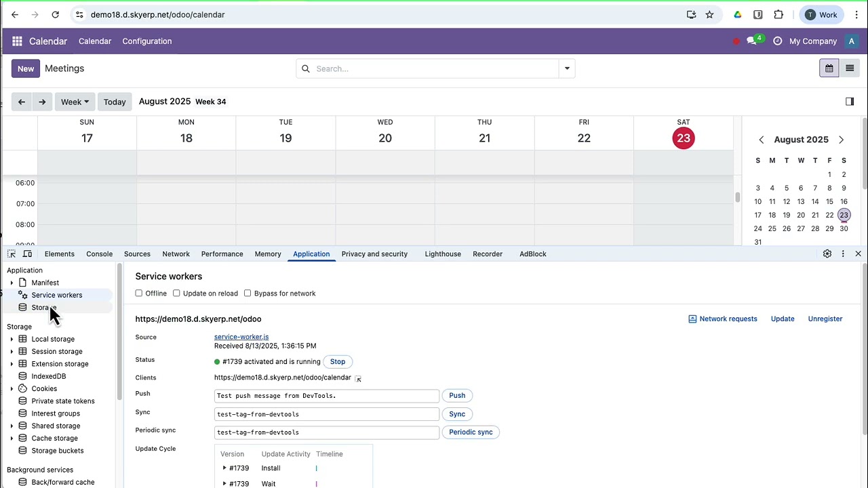The width and height of the screenshot is (868, 488).
Task: Stop the running service worker
Action: (338, 361)
